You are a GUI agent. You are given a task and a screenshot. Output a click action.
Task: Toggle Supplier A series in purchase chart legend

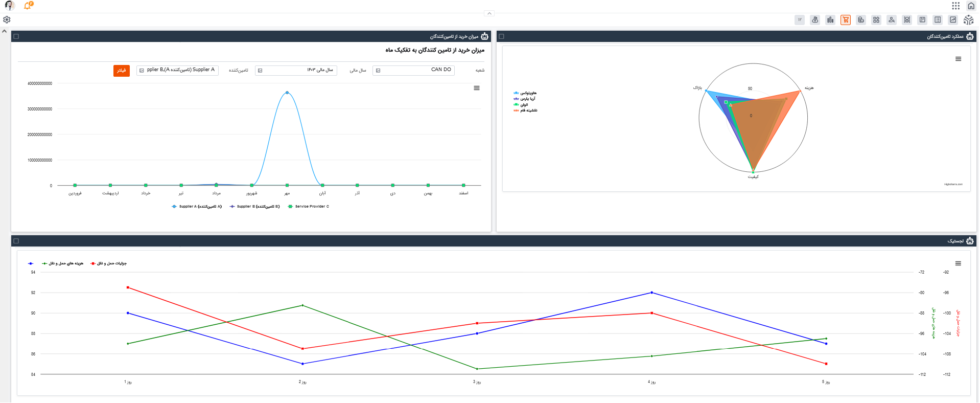tap(197, 207)
